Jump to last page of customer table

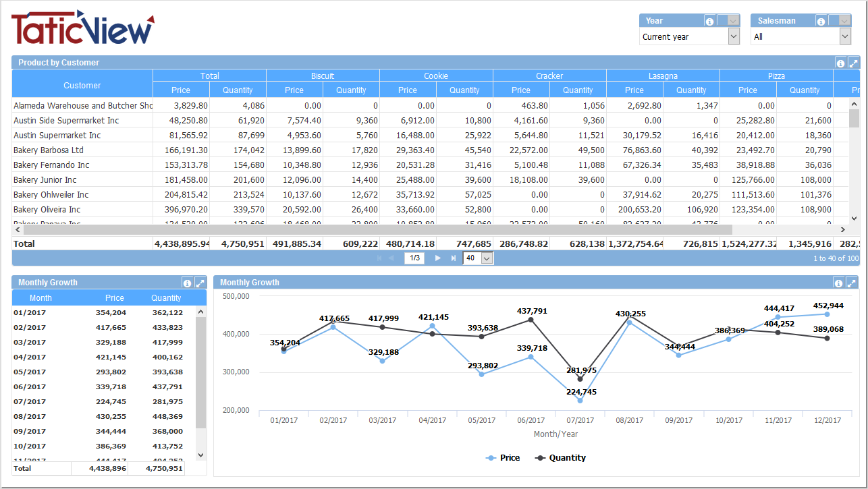pos(453,258)
